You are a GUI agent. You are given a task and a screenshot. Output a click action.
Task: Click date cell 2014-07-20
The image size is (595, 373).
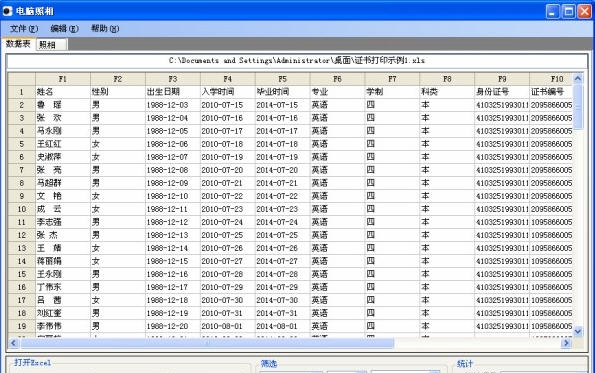pos(283,170)
